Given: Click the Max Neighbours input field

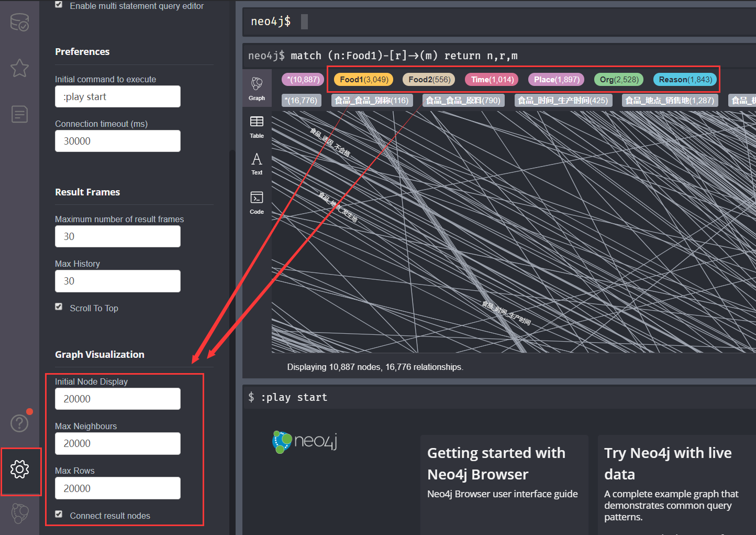Looking at the screenshot, I should point(118,443).
